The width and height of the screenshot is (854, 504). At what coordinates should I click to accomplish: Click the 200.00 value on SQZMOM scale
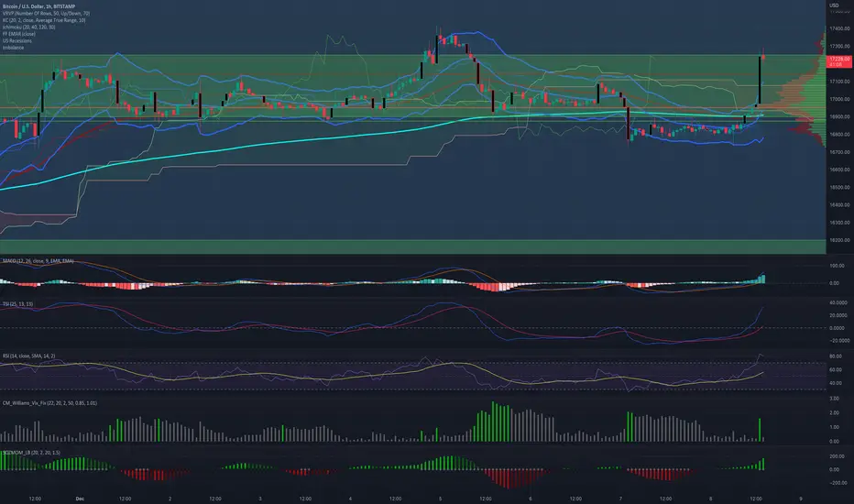point(838,456)
